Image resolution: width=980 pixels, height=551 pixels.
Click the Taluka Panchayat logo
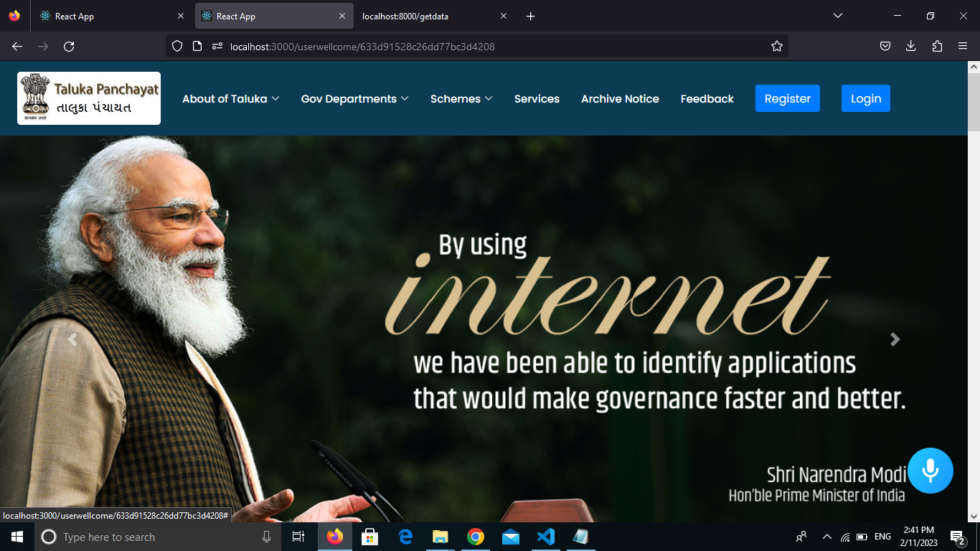pos(89,98)
